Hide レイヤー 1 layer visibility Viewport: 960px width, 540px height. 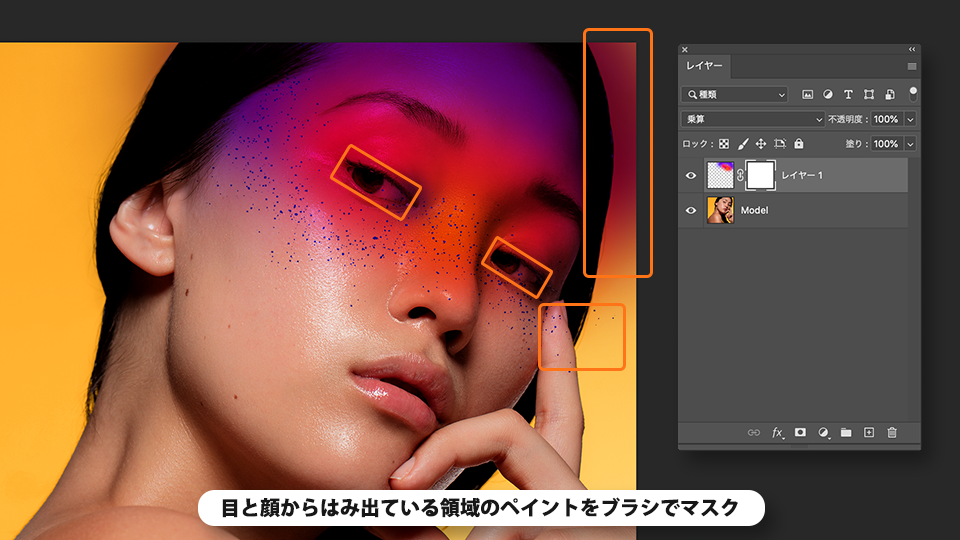pyautogui.click(x=691, y=176)
